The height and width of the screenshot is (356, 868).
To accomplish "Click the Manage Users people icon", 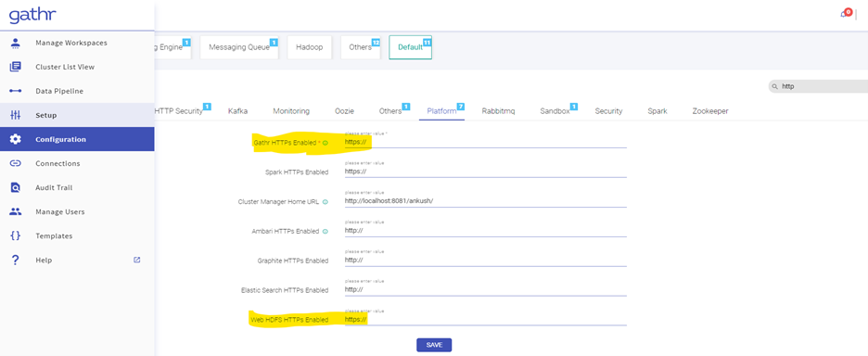I will [x=16, y=211].
